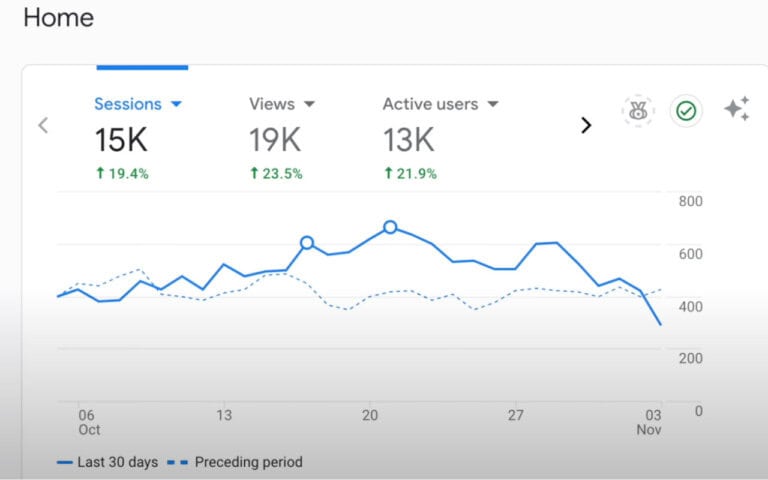Click the 23.5% views increase indicator
Screen dimensions: 768x480
click(x=276, y=173)
